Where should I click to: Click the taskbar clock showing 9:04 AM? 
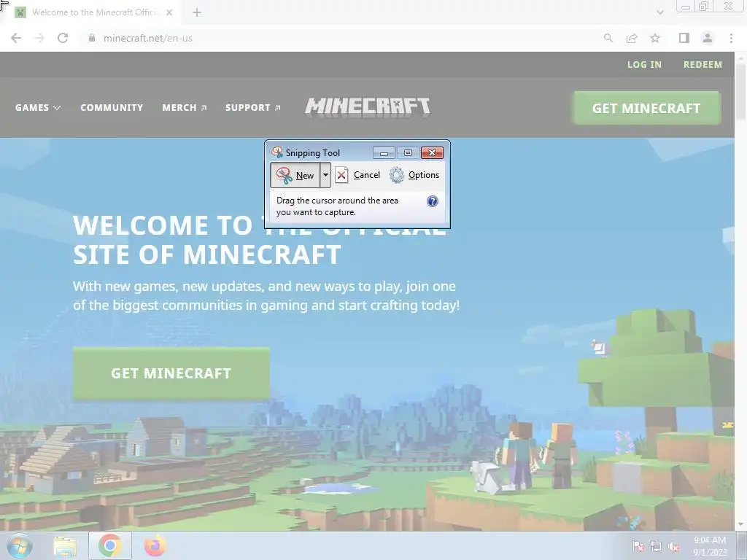point(710,546)
